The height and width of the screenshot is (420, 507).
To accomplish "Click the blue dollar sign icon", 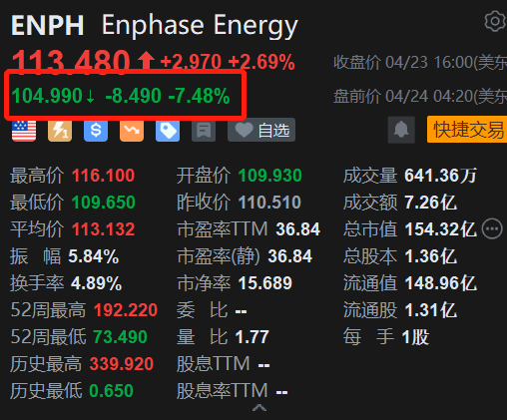I will click(x=96, y=130).
